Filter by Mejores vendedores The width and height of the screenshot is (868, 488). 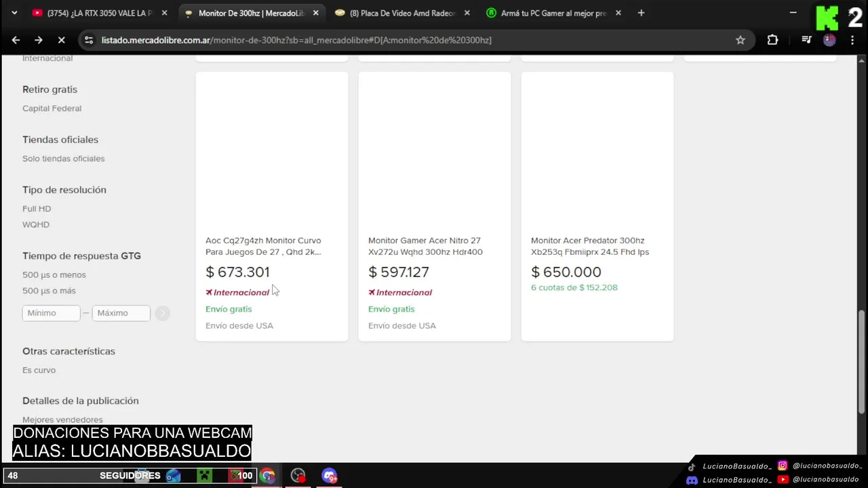pyautogui.click(x=62, y=420)
